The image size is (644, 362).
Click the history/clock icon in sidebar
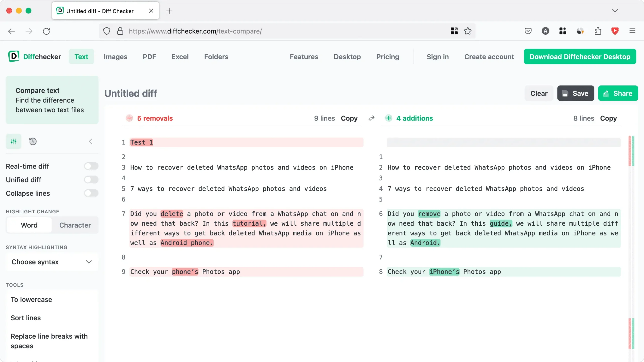point(33,141)
